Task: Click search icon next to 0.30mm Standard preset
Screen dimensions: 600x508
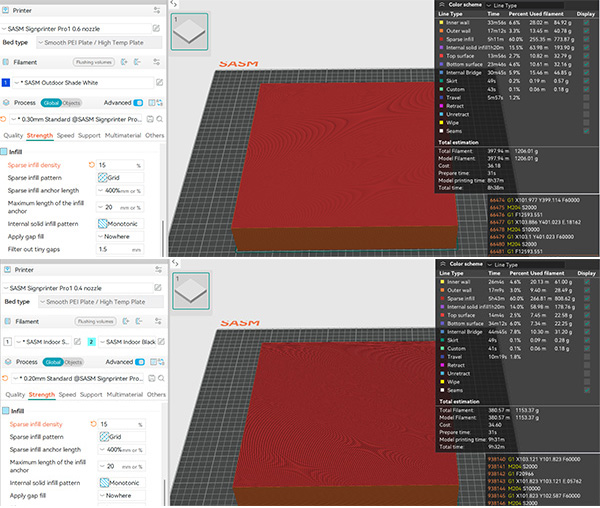Action: click(160, 119)
